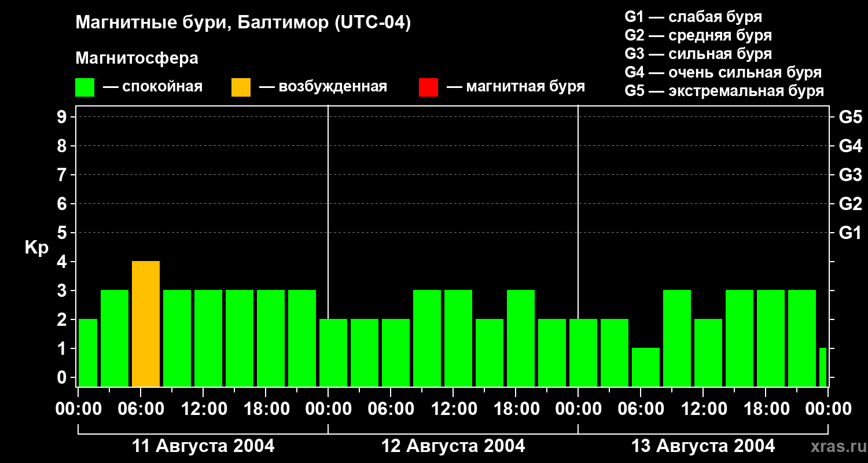Click the '11 Августа 2004' date label
Viewport: 868px width, 463px height.
(x=203, y=446)
